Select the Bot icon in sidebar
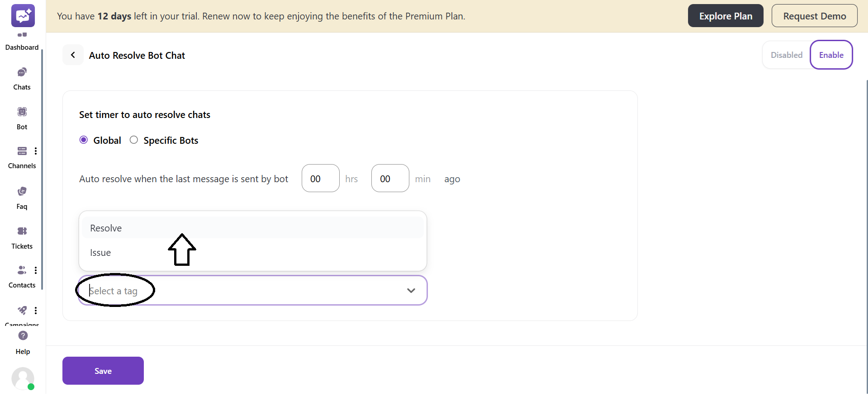 [22, 118]
